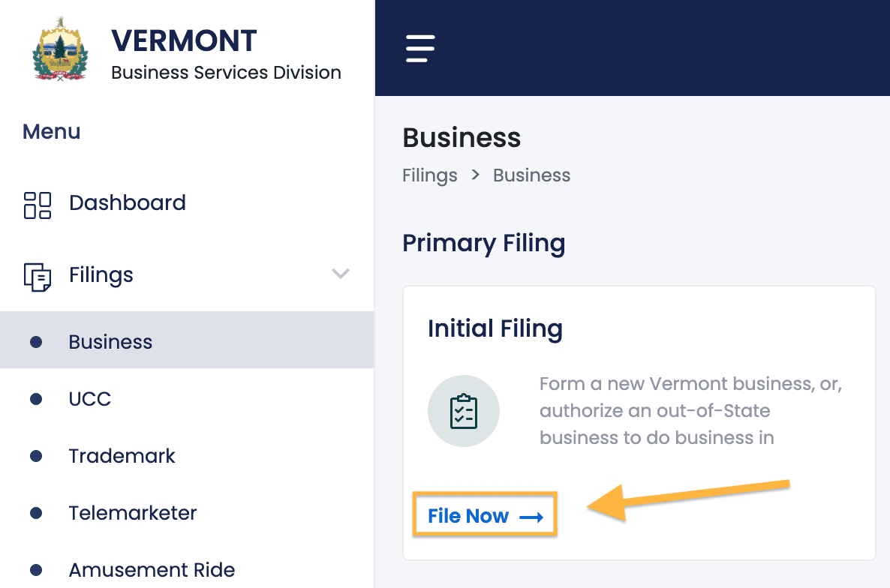Click the Initial Filing clipboard checklist icon
Viewport: 890px width, 588px height.
463,411
